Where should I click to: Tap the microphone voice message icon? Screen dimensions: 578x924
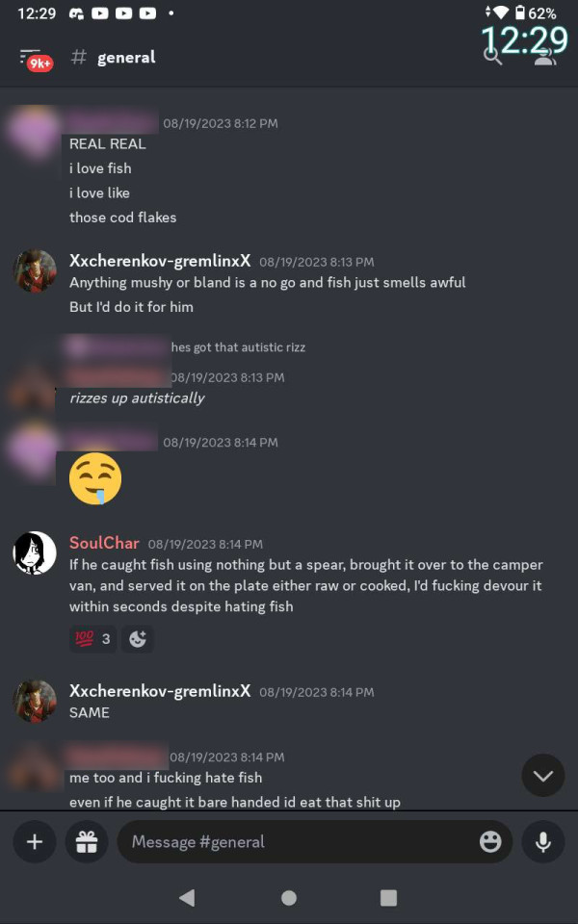pyautogui.click(x=543, y=841)
